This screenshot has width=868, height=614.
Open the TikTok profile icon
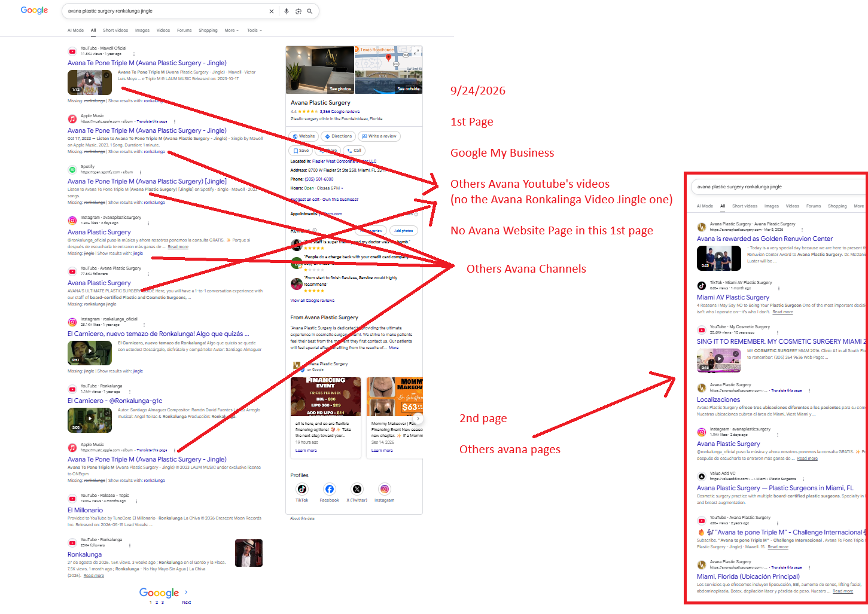[302, 489]
